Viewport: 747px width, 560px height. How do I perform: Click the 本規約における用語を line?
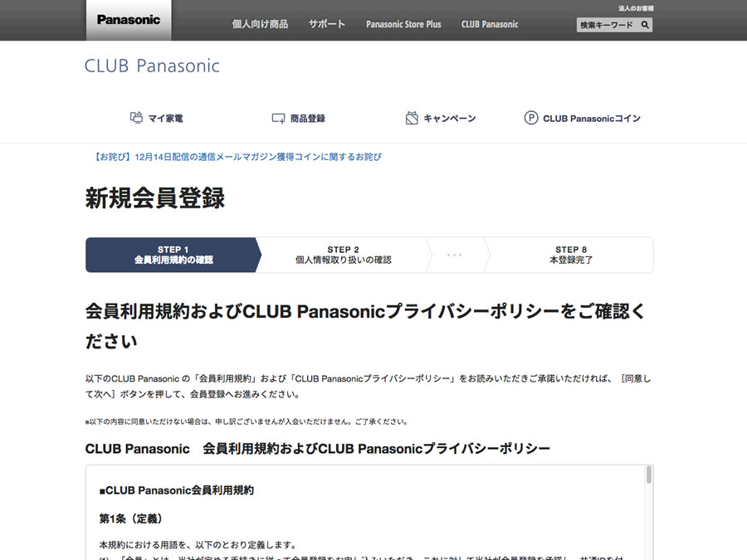198,545
